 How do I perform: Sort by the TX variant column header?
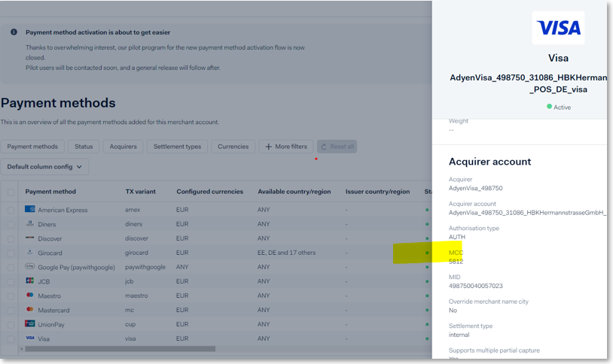click(x=140, y=192)
